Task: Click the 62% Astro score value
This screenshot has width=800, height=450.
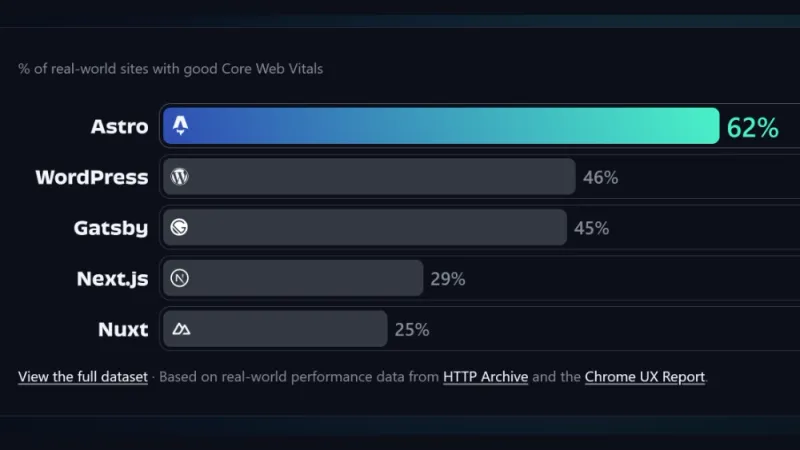Action: coord(752,128)
